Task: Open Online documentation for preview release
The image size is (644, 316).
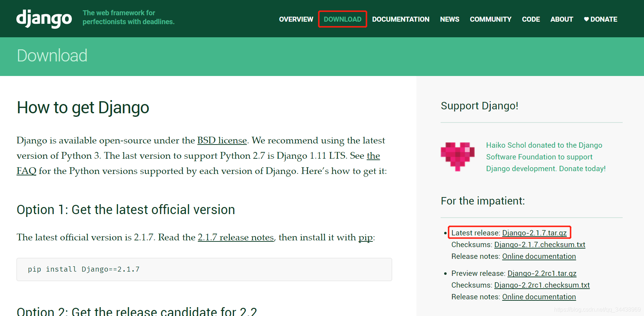Action: click(x=539, y=297)
